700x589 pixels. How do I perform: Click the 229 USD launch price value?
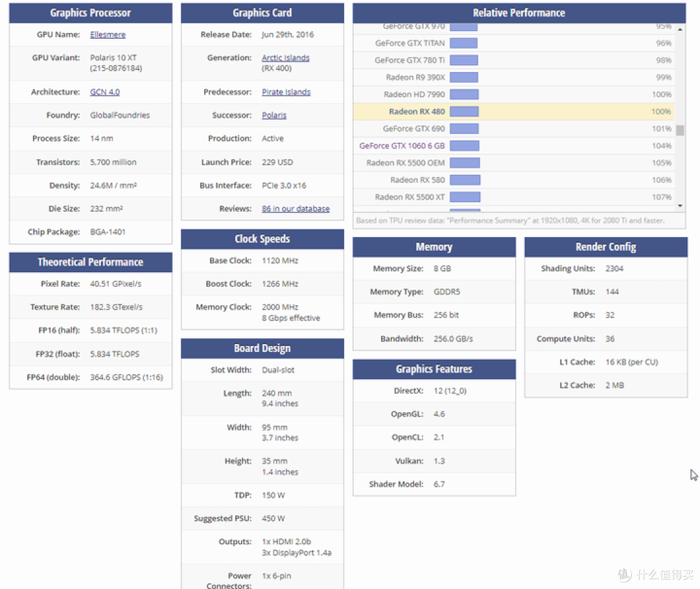click(x=277, y=162)
